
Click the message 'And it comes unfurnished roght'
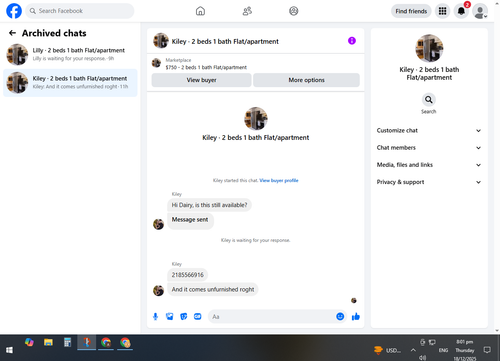(213, 289)
